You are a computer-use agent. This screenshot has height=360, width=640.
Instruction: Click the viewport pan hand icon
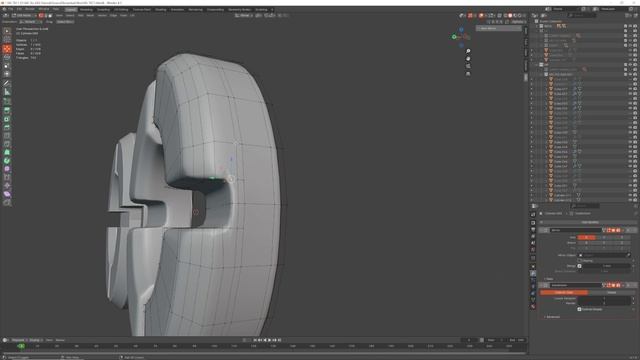(468, 59)
